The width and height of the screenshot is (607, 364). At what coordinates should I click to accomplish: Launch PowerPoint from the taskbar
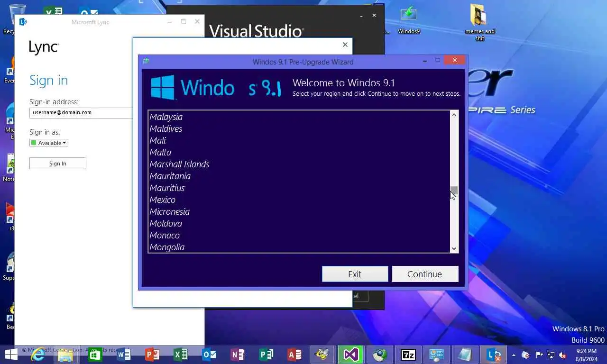coord(152,354)
